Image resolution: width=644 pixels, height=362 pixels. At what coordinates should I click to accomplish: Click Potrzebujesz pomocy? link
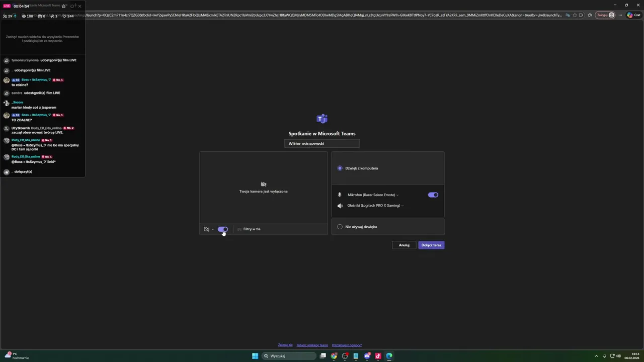click(x=347, y=345)
